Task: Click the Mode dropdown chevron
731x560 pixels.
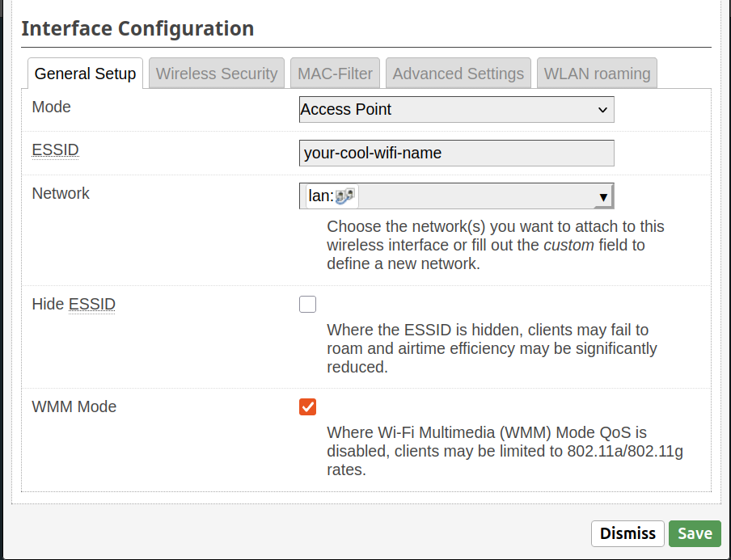Action: coord(602,109)
